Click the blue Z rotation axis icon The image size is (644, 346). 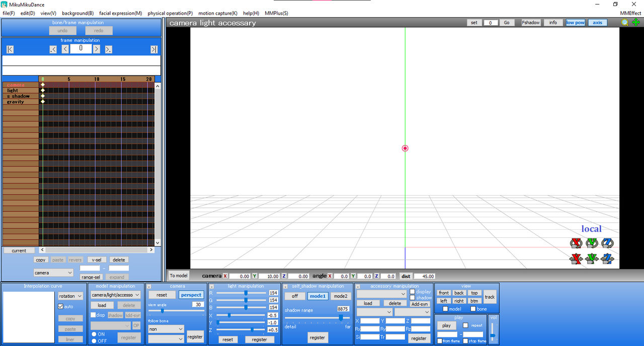608,243
